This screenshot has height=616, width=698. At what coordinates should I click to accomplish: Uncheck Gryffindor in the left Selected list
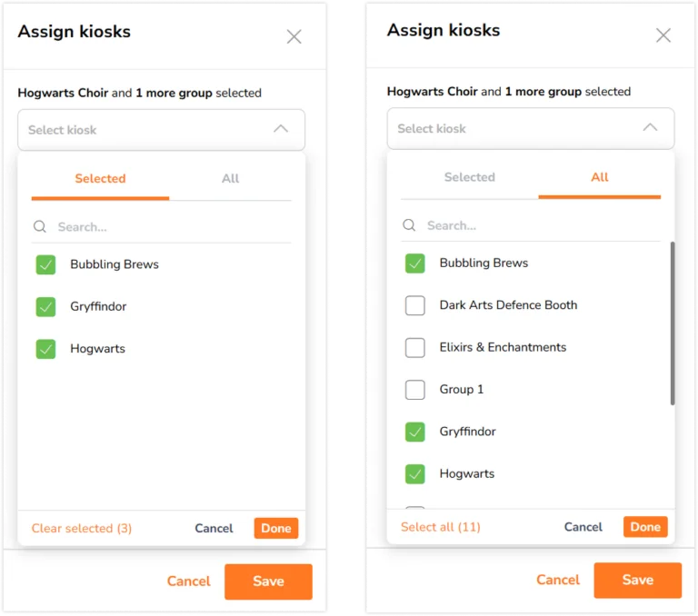tap(45, 307)
